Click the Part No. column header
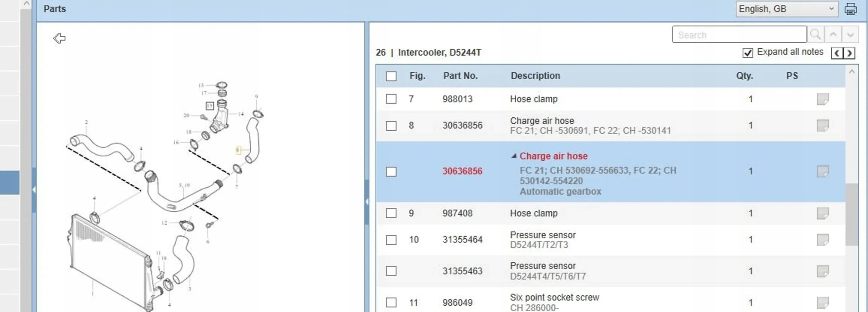Screen dimensions: 868x312 (460, 76)
